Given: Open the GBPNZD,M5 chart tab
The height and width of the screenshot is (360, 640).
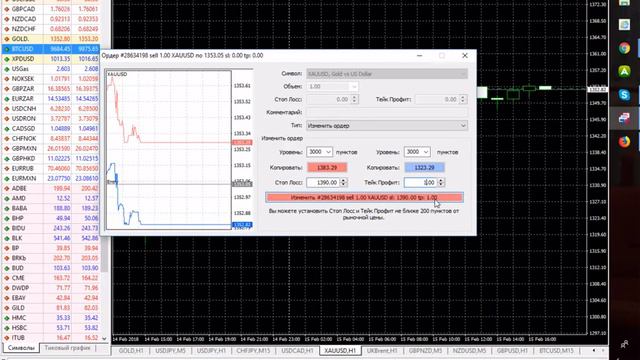Looking at the screenshot, I should click(425, 351).
